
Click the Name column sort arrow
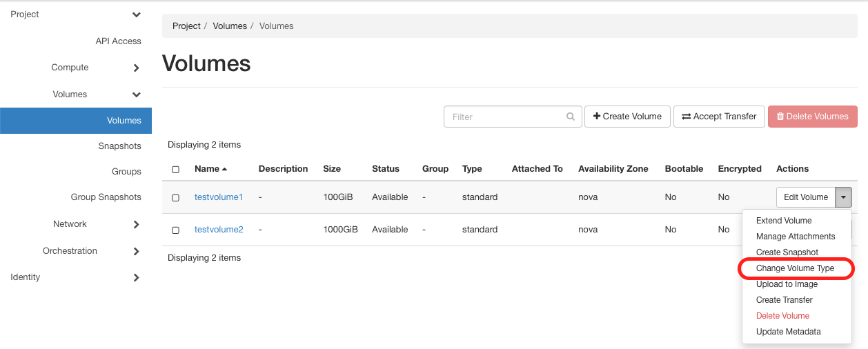tap(225, 169)
